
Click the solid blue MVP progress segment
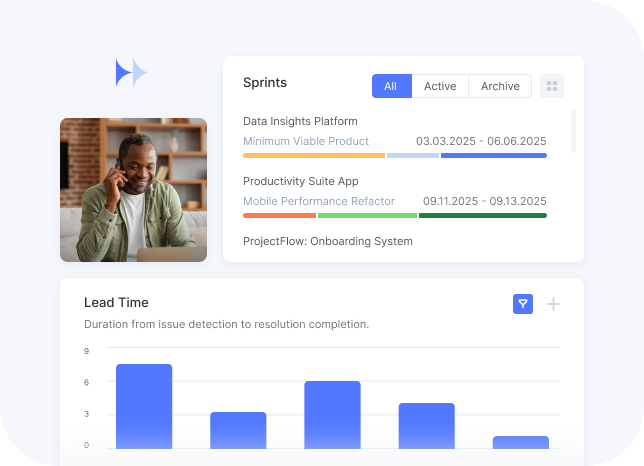494,156
